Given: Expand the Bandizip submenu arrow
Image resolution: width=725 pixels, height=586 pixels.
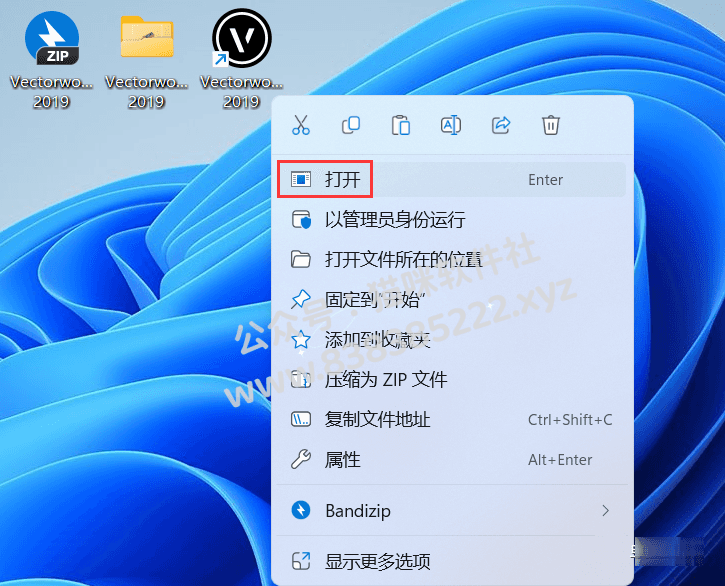Looking at the screenshot, I should click(x=605, y=511).
